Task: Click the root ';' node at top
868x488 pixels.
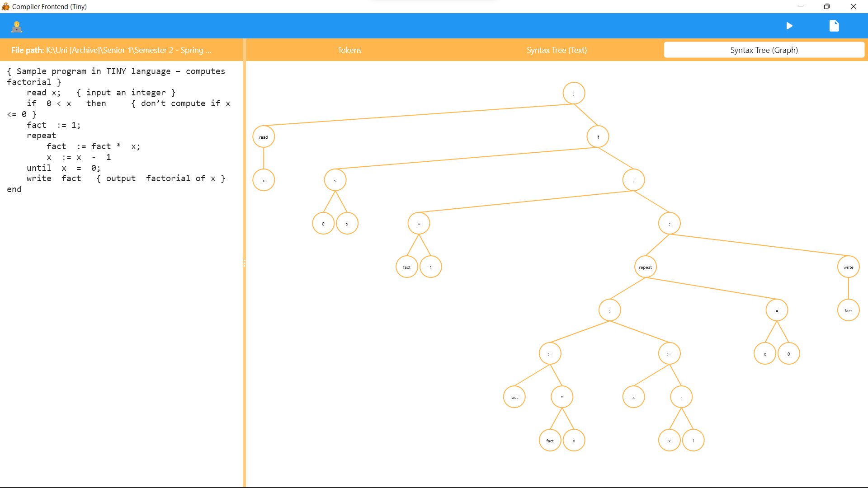Action: 574,94
